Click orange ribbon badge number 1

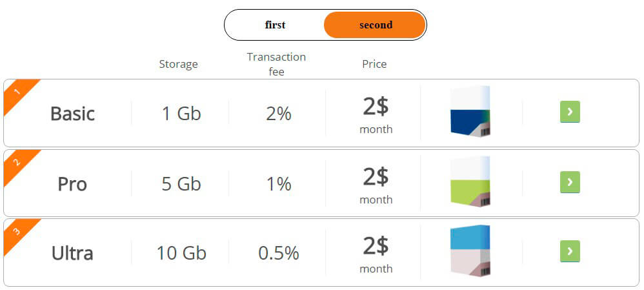point(17,92)
